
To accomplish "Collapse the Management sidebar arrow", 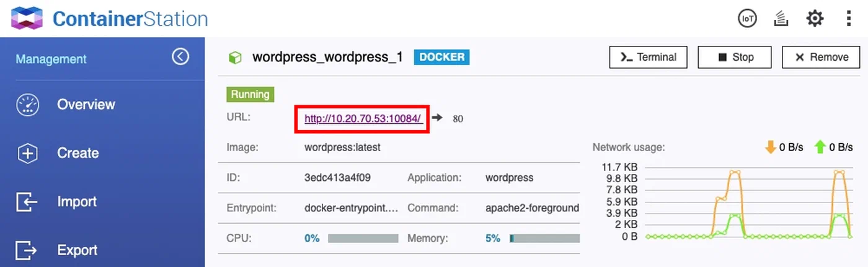I will [x=180, y=57].
